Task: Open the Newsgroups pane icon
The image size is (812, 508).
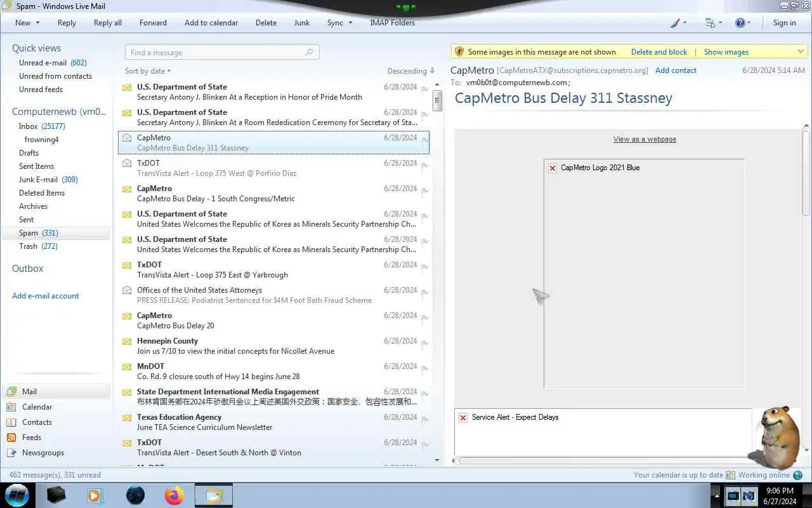Action: point(11,453)
